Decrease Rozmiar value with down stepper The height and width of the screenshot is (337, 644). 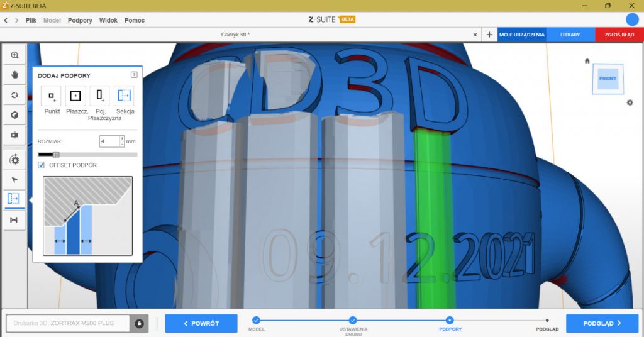pyautogui.click(x=122, y=144)
